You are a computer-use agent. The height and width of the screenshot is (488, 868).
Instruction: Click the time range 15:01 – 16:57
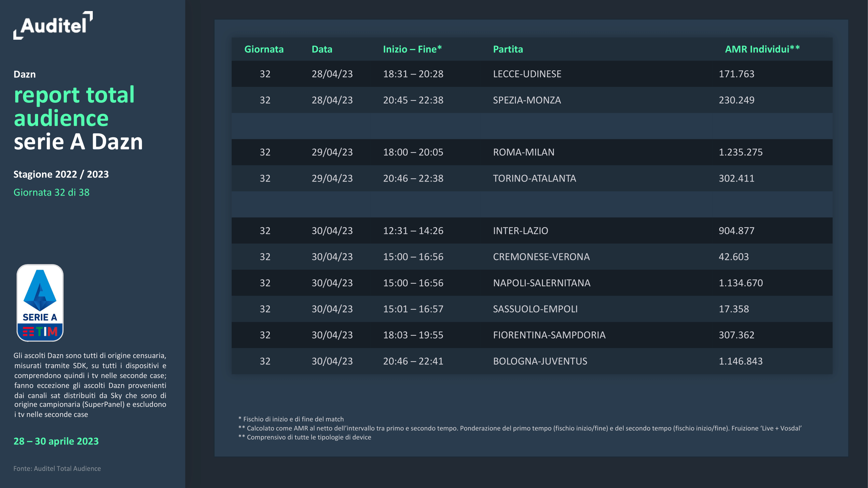413,309
